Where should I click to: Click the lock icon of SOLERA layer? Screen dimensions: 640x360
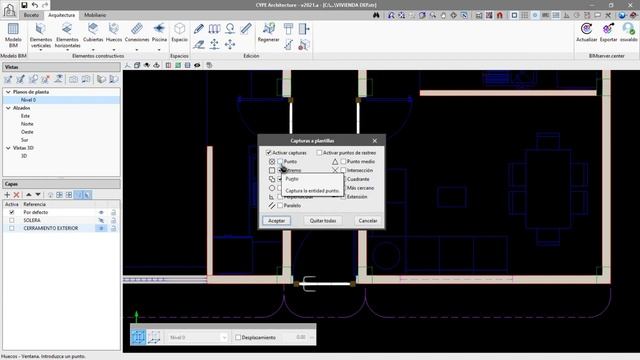[x=113, y=220]
